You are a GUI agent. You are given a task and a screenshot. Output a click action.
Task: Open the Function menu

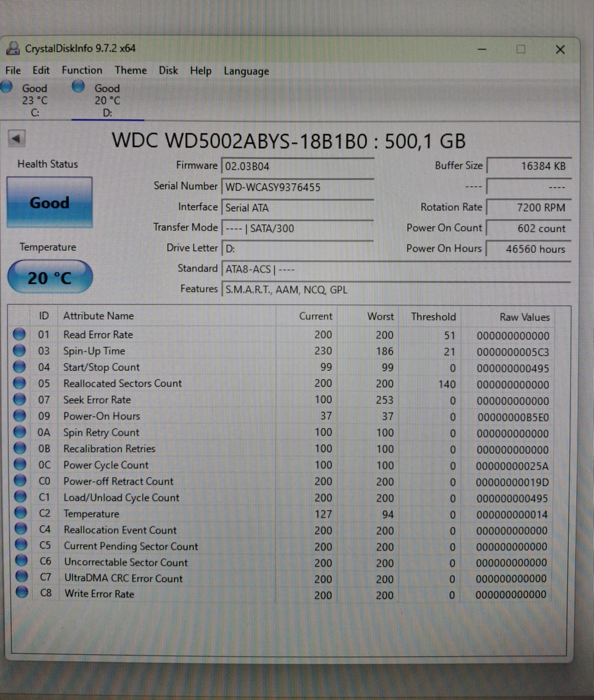tap(82, 70)
